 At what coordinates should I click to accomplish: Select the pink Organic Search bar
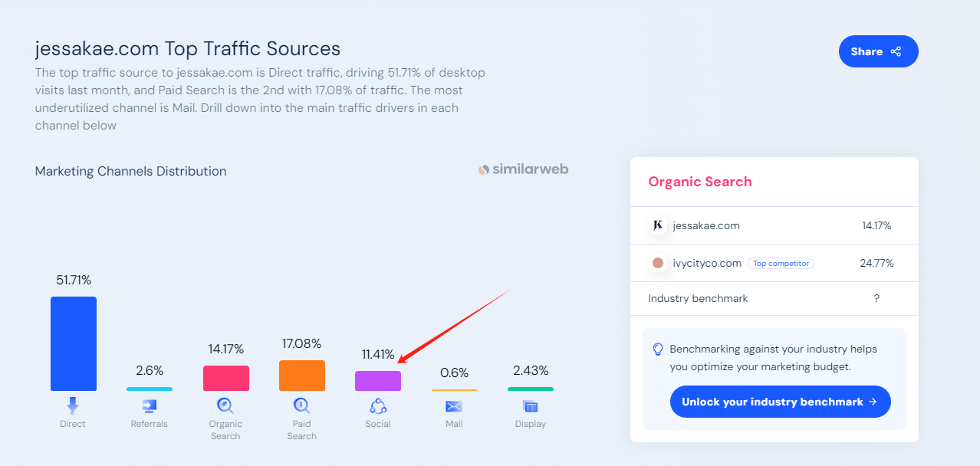point(226,378)
